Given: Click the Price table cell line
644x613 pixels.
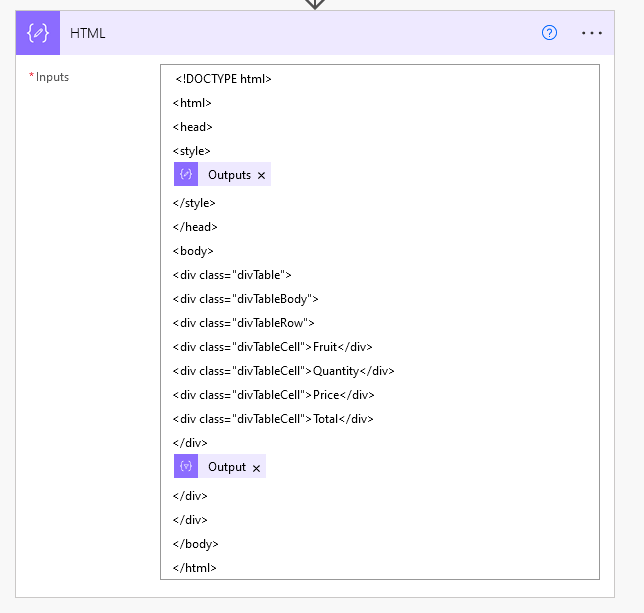Looking at the screenshot, I should click(x=273, y=395).
